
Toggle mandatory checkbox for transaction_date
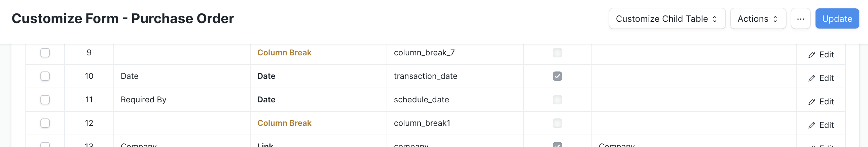click(557, 77)
